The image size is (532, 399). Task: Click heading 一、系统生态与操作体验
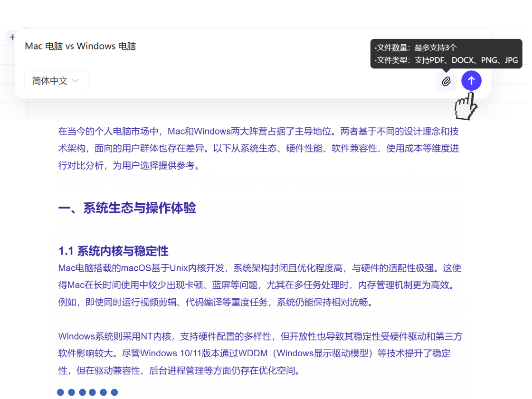pyautogui.click(x=126, y=208)
